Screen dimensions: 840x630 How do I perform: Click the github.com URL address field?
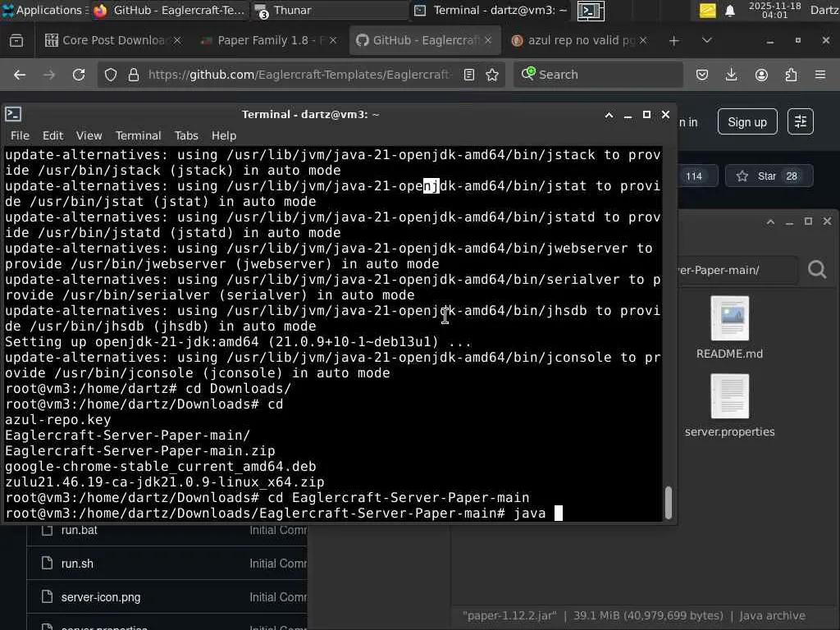coord(299,75)
